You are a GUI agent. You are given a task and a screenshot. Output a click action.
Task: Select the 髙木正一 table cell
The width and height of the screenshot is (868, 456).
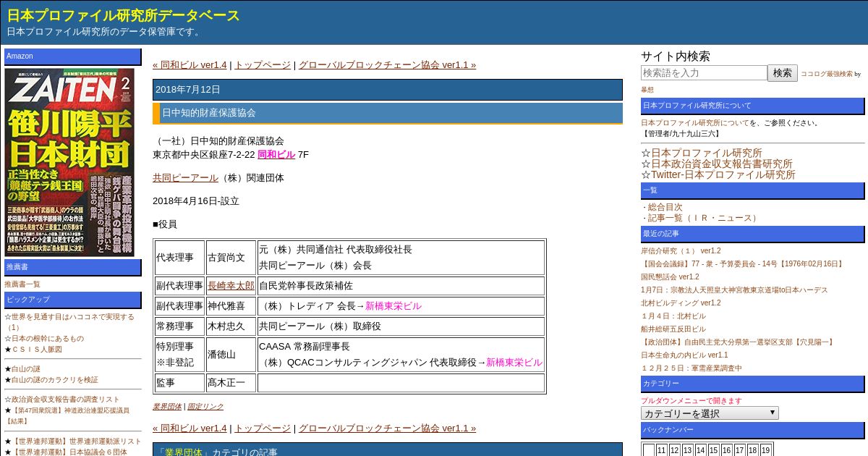point(231,383)
